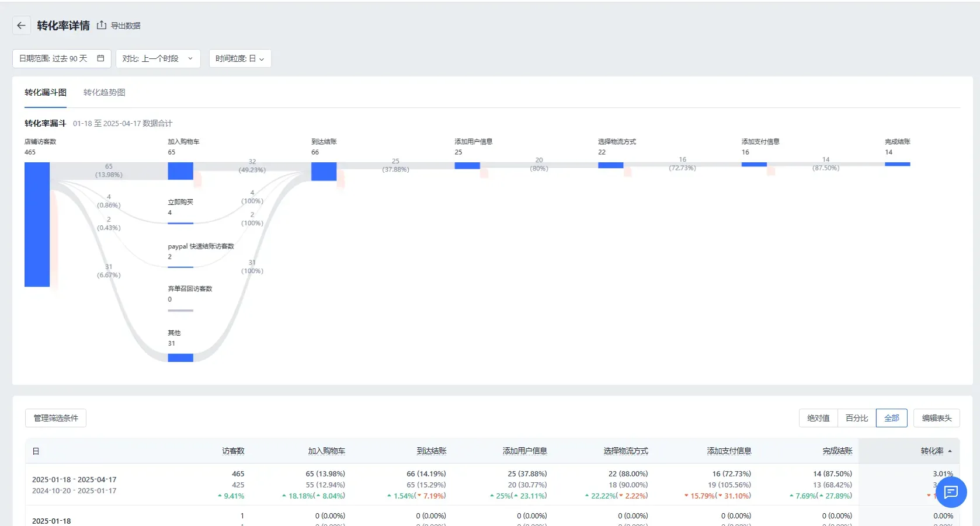The height and width of the screenshot is (526, 980).
Task: Switch to the 转化趋势图 tab
Action: [x=104, y=92]
